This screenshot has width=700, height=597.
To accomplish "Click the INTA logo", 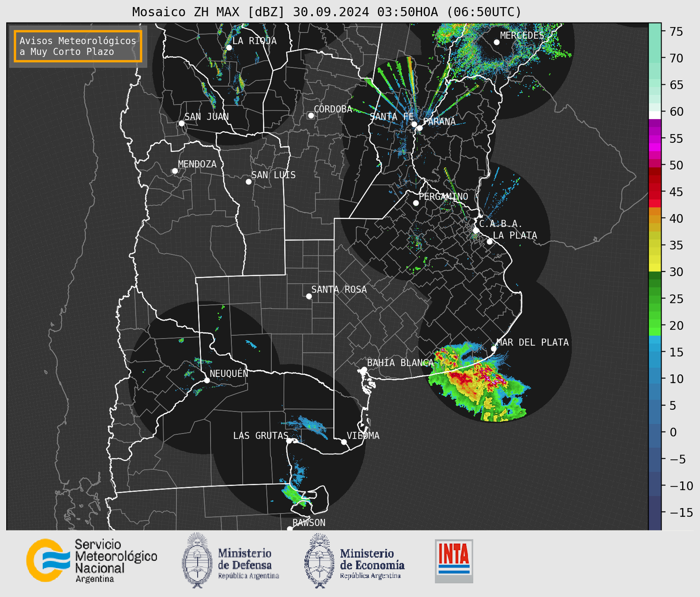I will click(x=454, y=561).
